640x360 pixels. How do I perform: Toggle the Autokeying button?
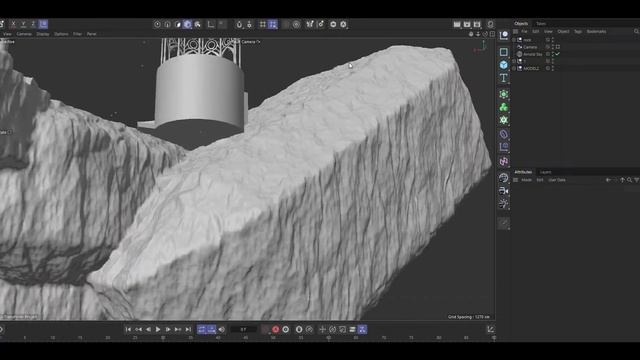click(286, 329)
